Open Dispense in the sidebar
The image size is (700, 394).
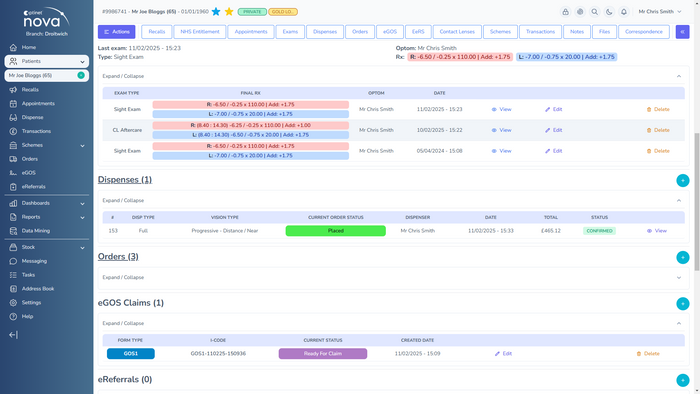tap(32, 117)
